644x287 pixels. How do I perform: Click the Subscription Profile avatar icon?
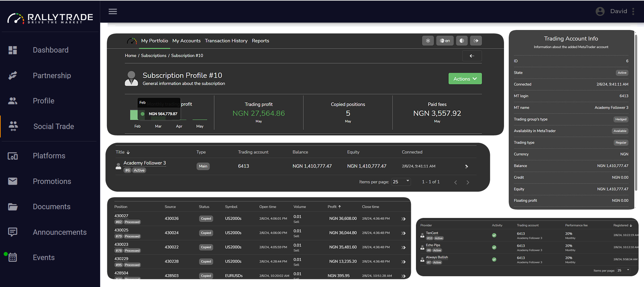tap(131, 78)
